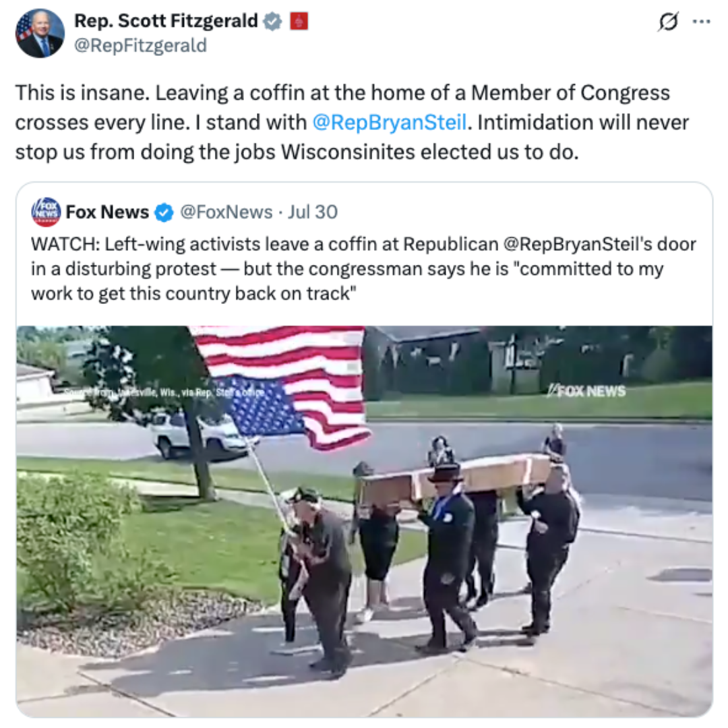
Task: Play the coffin protest video thumbnail
Action: click(365, 521)
